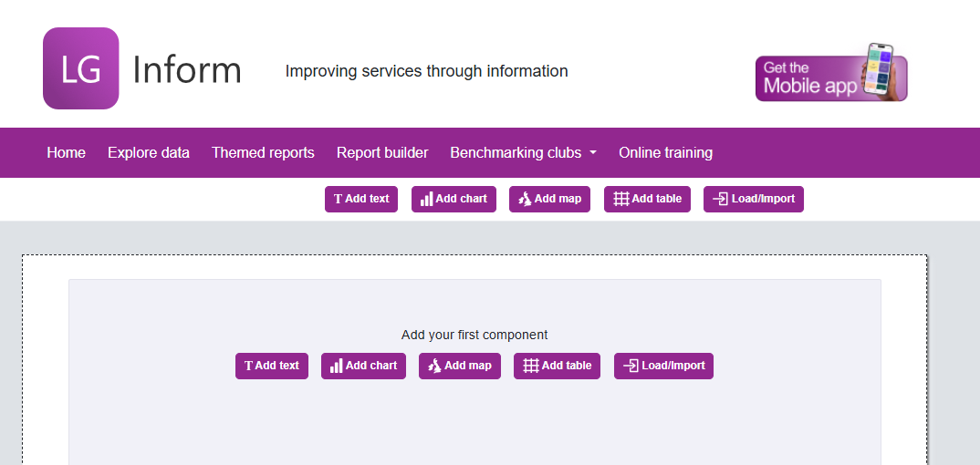Click Add map in top toolbar
This screenshot has height=465, width=980.
tap(550, 199)
